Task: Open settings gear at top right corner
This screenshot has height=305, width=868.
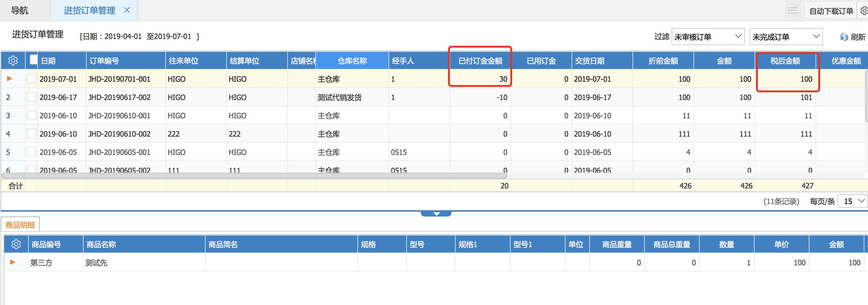Action: point(864,11)
